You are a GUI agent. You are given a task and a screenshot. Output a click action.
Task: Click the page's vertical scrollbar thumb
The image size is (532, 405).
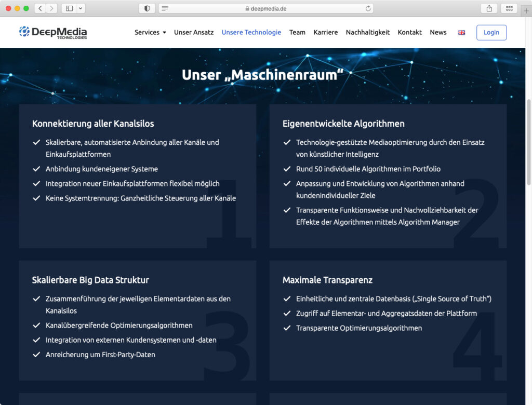click(x=528, y=142)
